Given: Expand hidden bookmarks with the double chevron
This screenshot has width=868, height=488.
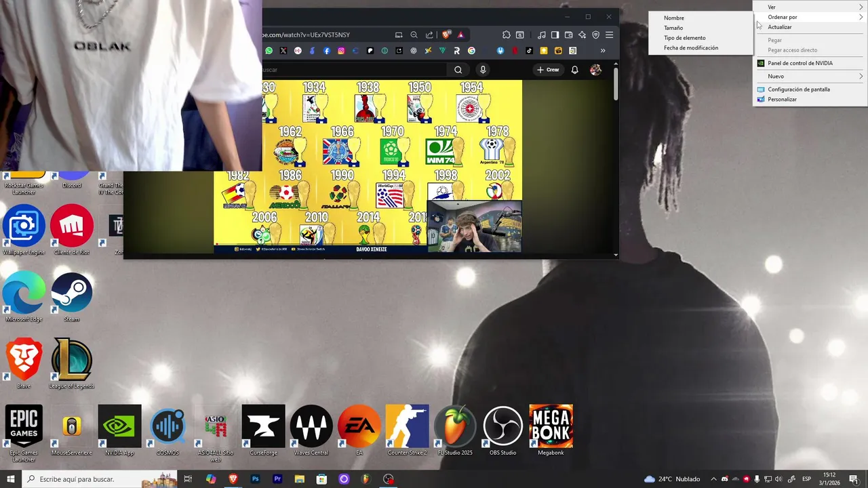Looking at the screenshot, I should click(x=603, y=51).
